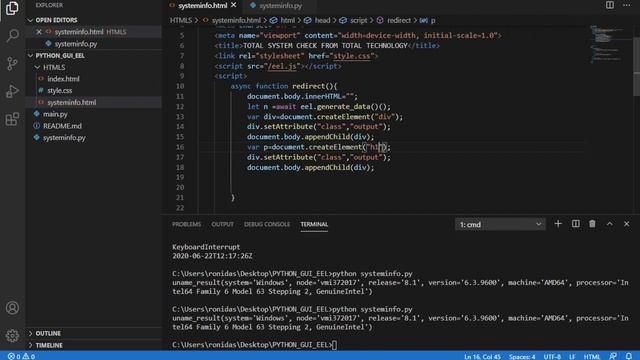Open the Manage gear settings icon

coord(12,336)
